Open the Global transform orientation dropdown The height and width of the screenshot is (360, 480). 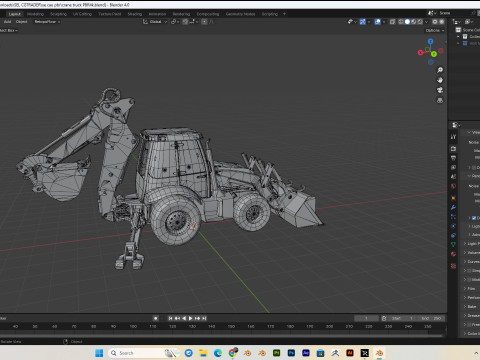point(155,22)
